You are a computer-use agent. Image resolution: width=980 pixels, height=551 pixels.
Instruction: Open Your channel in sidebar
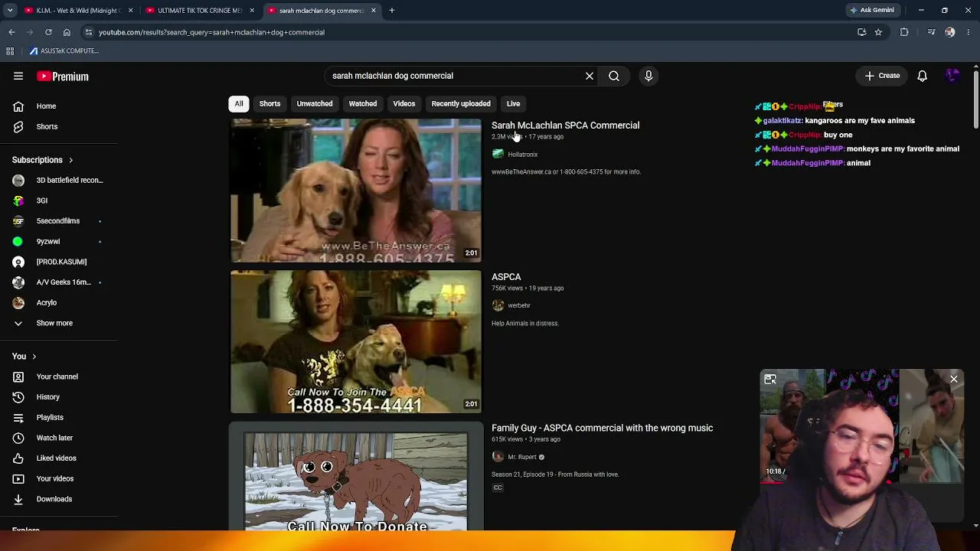tap(58, 377)
